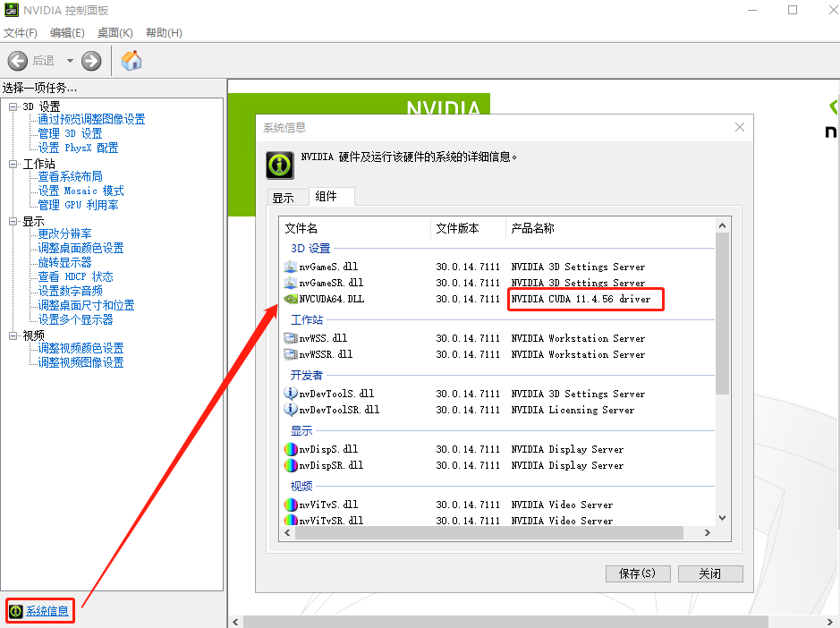
Task: Close the 系统信息 dialog with X
Action: coord(739,127)
